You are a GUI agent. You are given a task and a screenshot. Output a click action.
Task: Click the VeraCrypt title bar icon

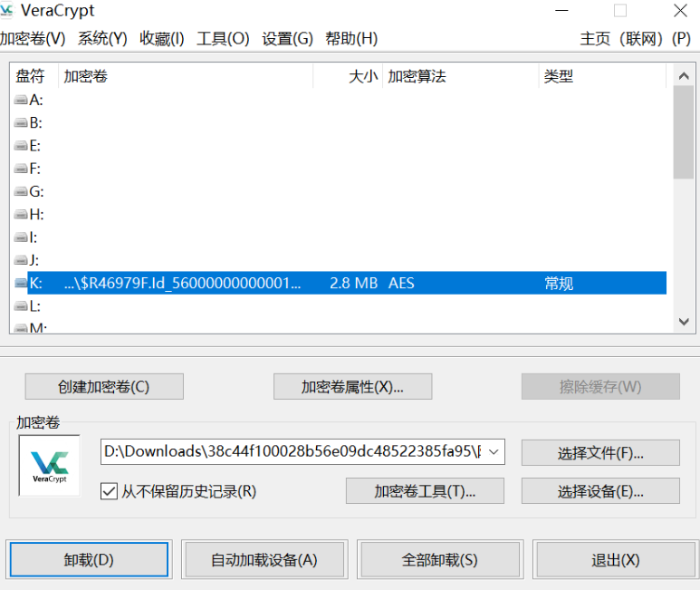(6, 10)
